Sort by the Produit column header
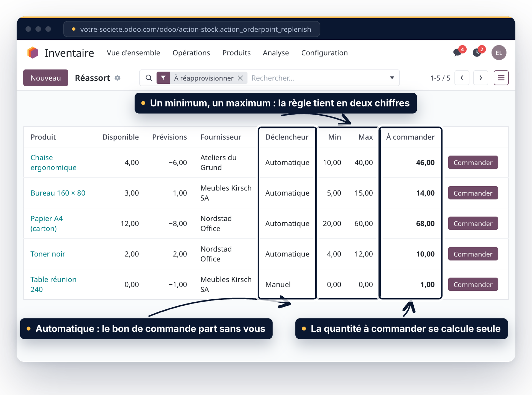 click(x=43, y=137)
